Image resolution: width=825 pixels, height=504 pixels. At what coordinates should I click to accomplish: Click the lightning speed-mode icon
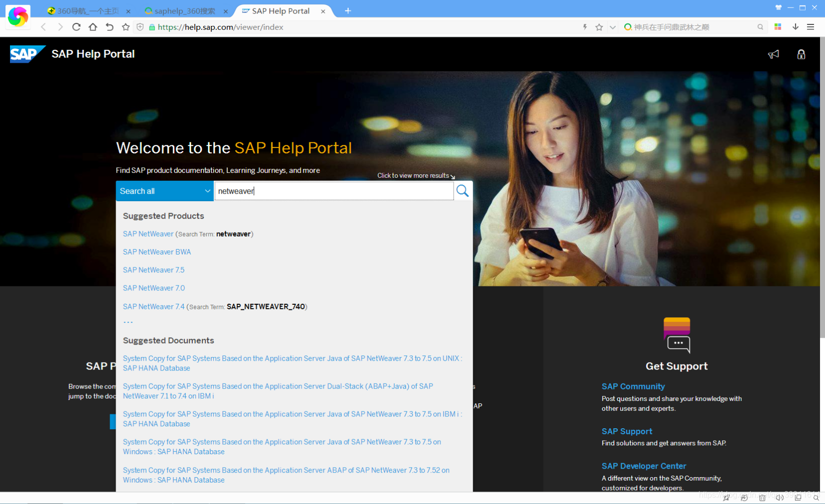click(x=585, y=27)
